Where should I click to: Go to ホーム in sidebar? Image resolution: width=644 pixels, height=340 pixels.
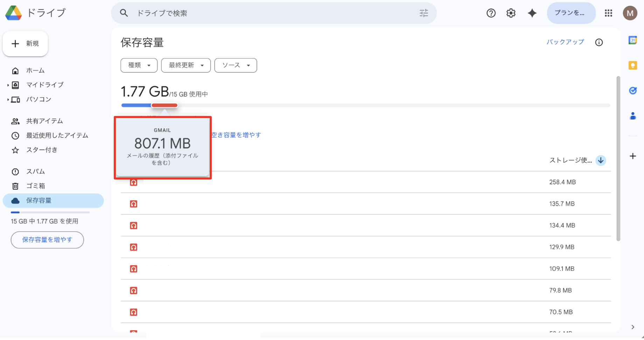tap(35, 71)
